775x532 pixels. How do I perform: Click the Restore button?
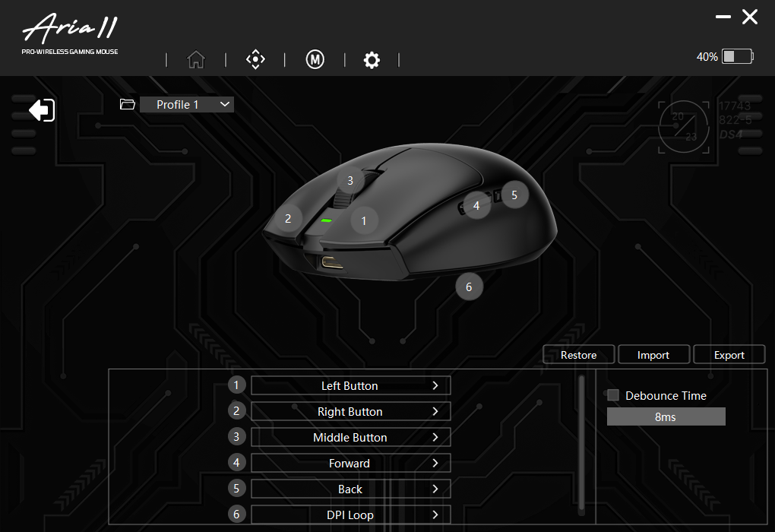(x=578, y=355)
